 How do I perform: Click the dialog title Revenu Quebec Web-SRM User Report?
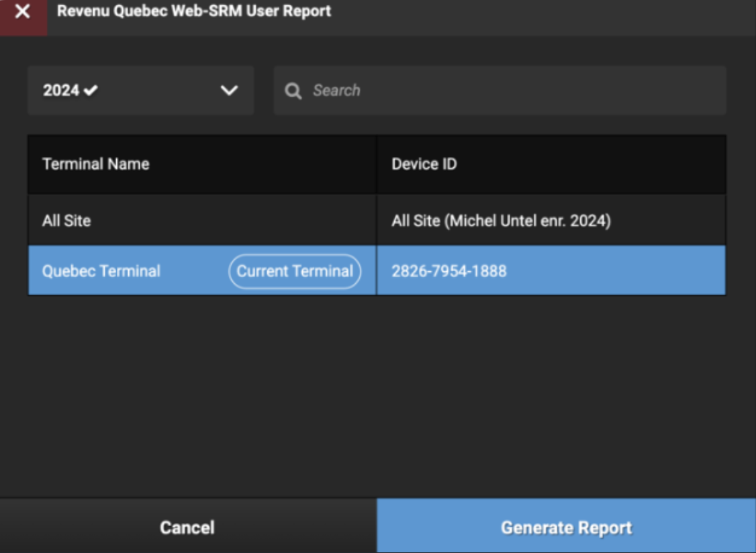coord(195,11)
